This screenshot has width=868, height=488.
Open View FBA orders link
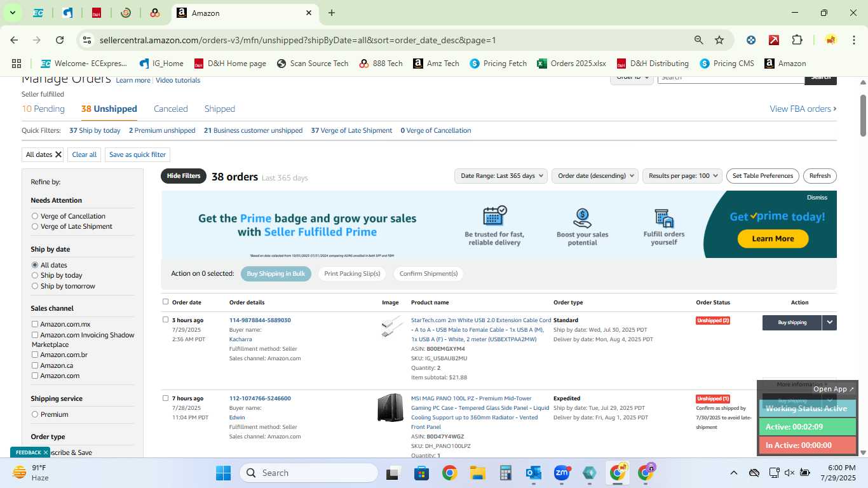tap(803, 109)
